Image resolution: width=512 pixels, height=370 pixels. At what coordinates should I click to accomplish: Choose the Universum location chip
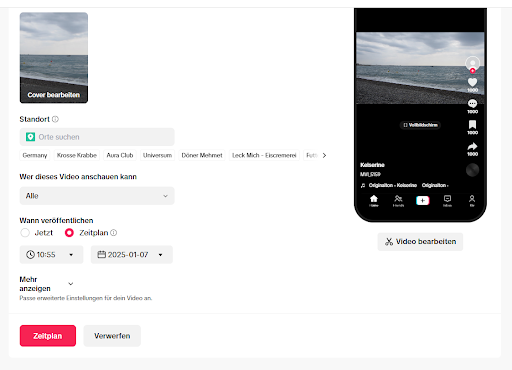point(157,155)
